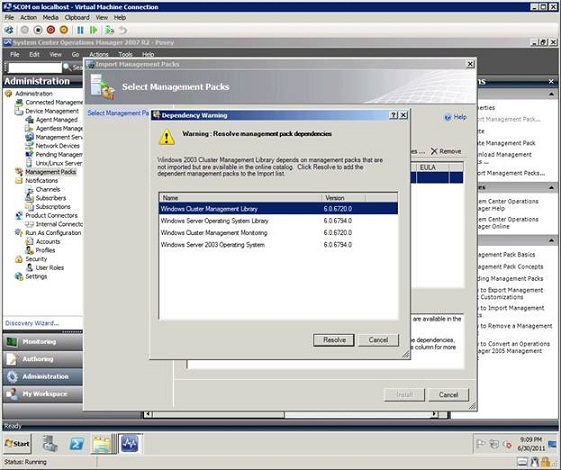
Task: Sort list by Name column header
Action: 240,198
